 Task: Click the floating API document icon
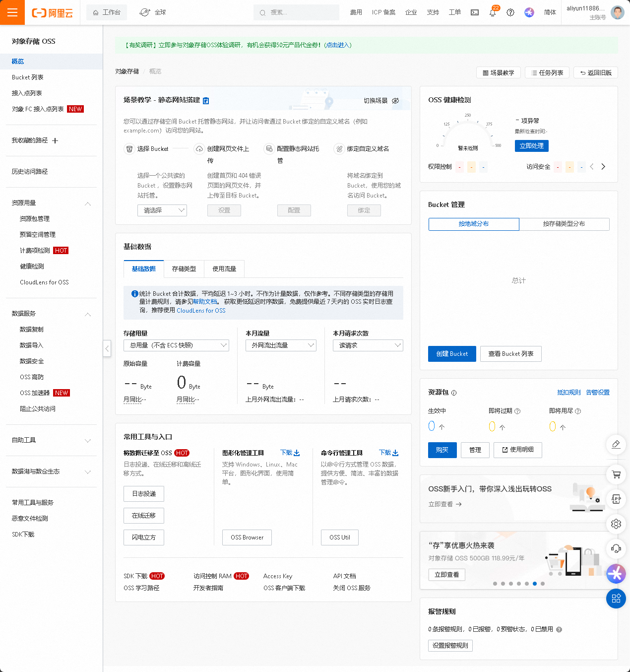click(x=616, y=499)
